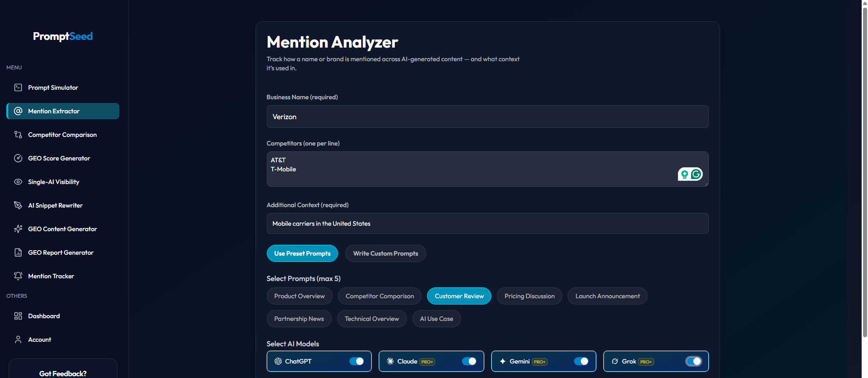868x378 pixels.
Task: Open Prompt Simulator from the menu
Action: [63, 87]
